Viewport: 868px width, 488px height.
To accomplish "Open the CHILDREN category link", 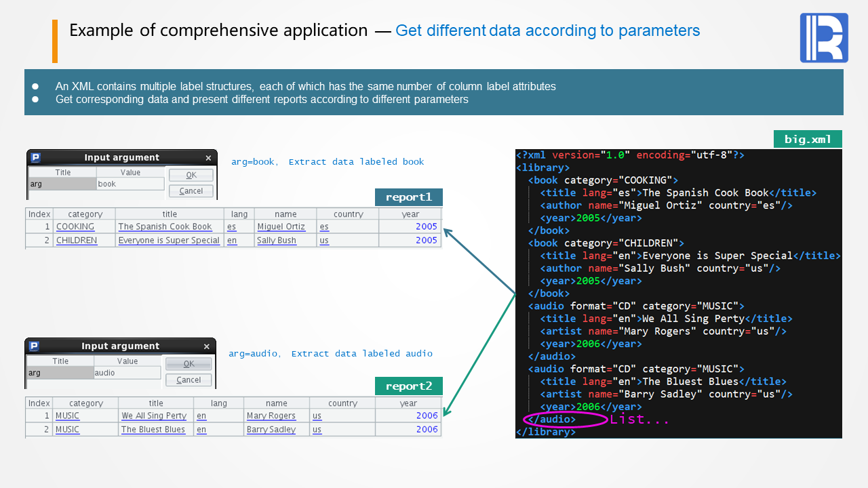I will [77, 241].
